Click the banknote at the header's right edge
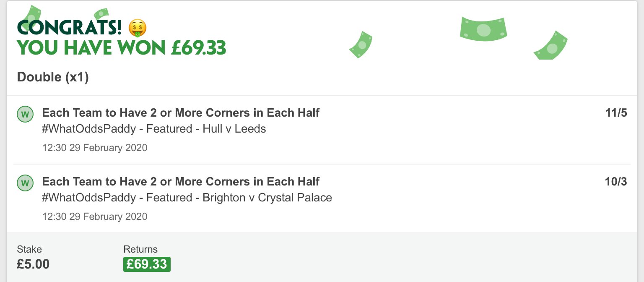Image resolution: width=644 pixels, height=282 pixels. tap(551, 45)
